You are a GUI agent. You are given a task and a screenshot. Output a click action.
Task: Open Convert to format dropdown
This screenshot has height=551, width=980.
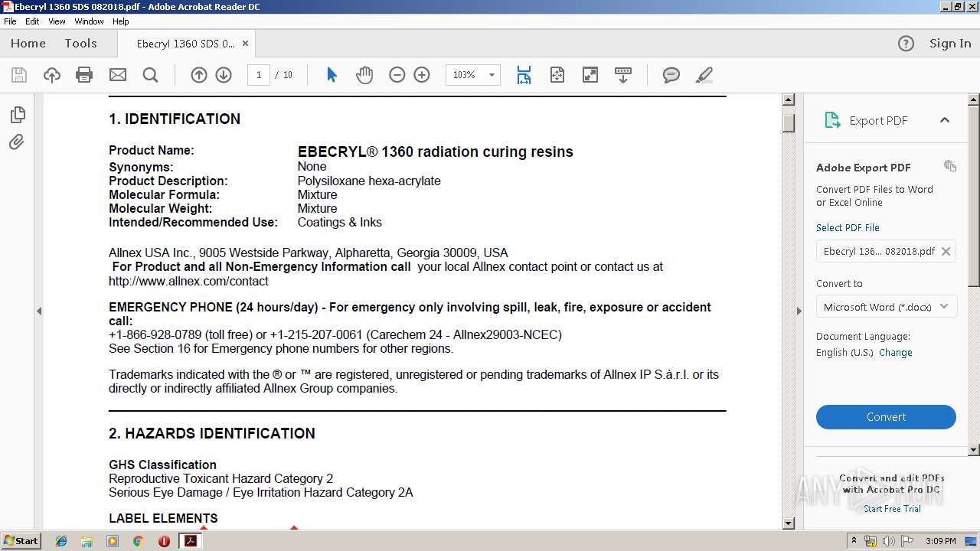coord(886,307)
